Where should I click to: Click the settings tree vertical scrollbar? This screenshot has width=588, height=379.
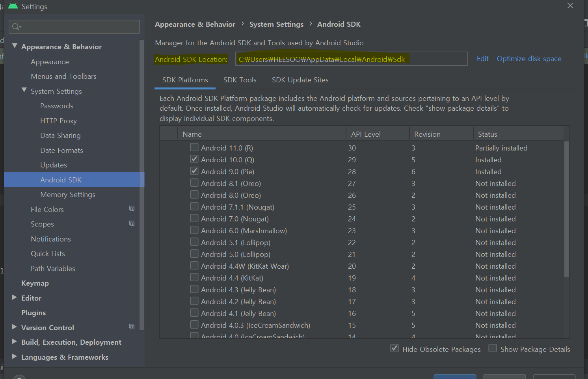pos(142,185)
